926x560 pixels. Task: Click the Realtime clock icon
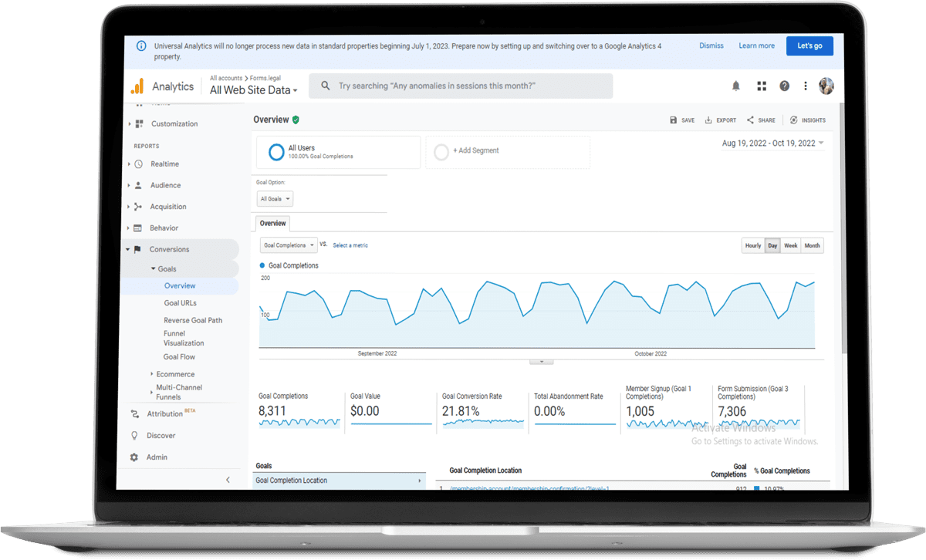[x=138, y=164]
